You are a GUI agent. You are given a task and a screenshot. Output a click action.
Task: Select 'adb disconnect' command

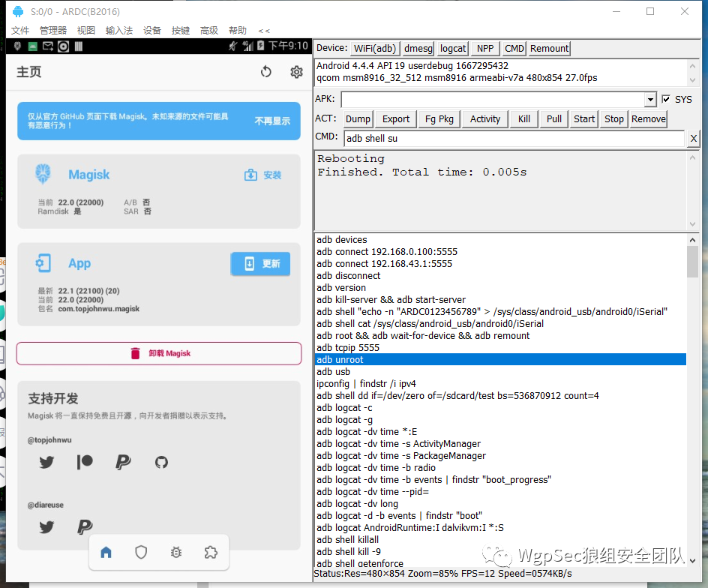tap(500, 275)
